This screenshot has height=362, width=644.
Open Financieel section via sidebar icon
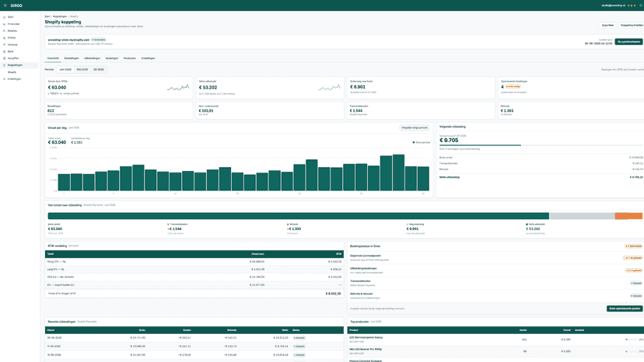click(5, 24)
